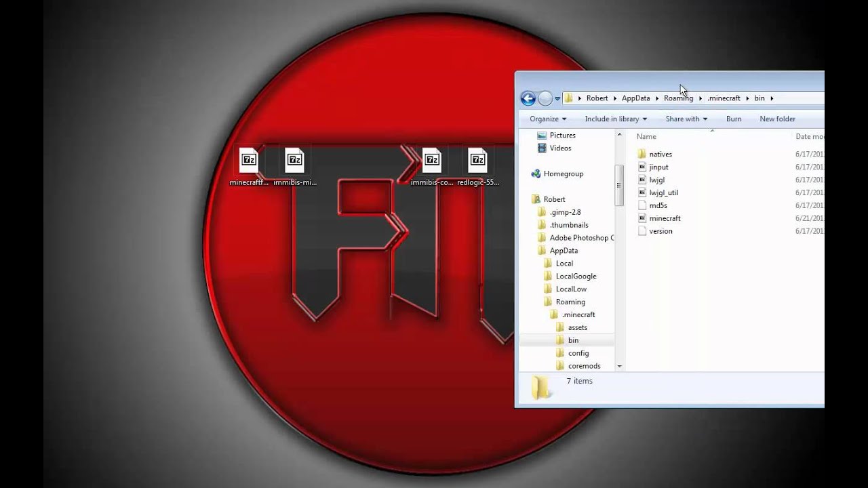This screenshot has width=868, height=488.
Task: Select the immibis-mi 7z desktop archive
Action: 295,167
